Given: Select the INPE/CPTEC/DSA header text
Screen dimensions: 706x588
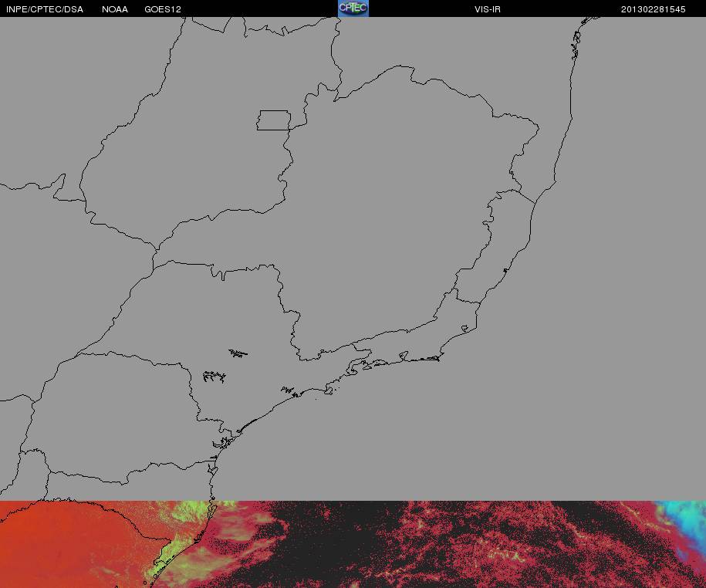Looking at the screenshot, I should [45, 9].
